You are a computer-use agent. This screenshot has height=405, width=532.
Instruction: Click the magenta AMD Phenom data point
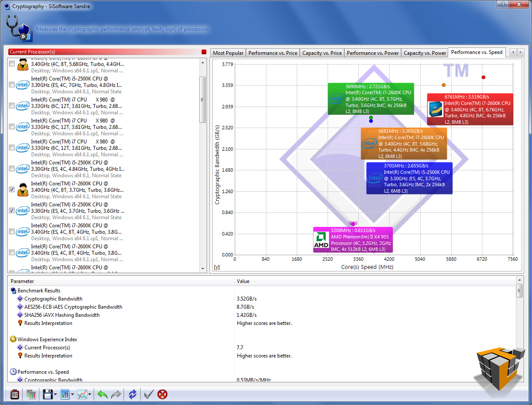pos(353,224)
